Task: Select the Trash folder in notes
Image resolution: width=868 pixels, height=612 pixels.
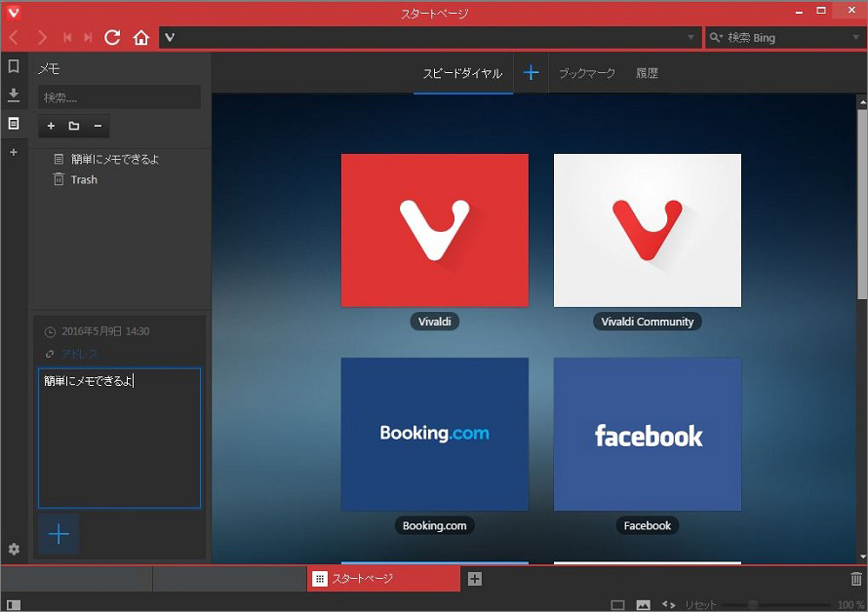Action: pos(84,180)
